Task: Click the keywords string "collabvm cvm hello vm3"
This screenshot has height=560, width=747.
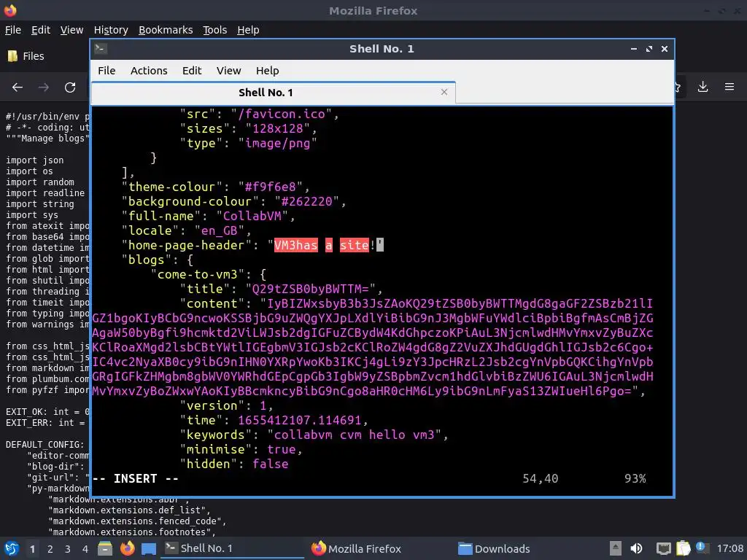Action: click(354, 435)
